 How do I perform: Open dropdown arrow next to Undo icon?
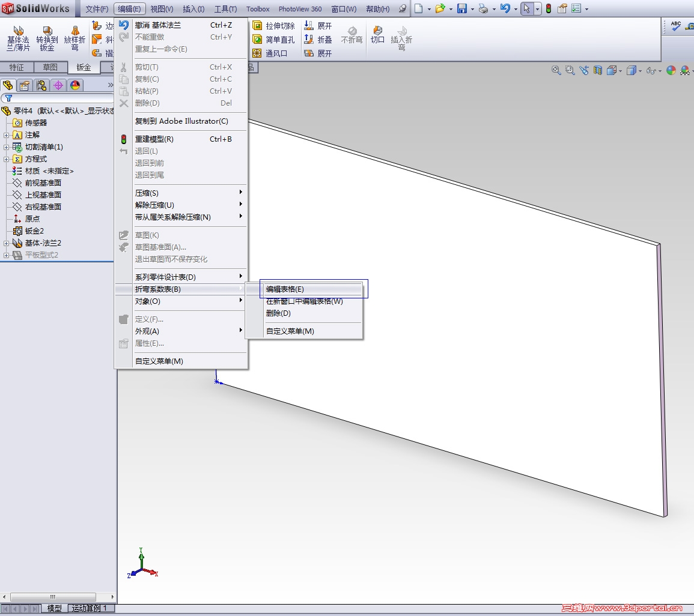(516, 9)
